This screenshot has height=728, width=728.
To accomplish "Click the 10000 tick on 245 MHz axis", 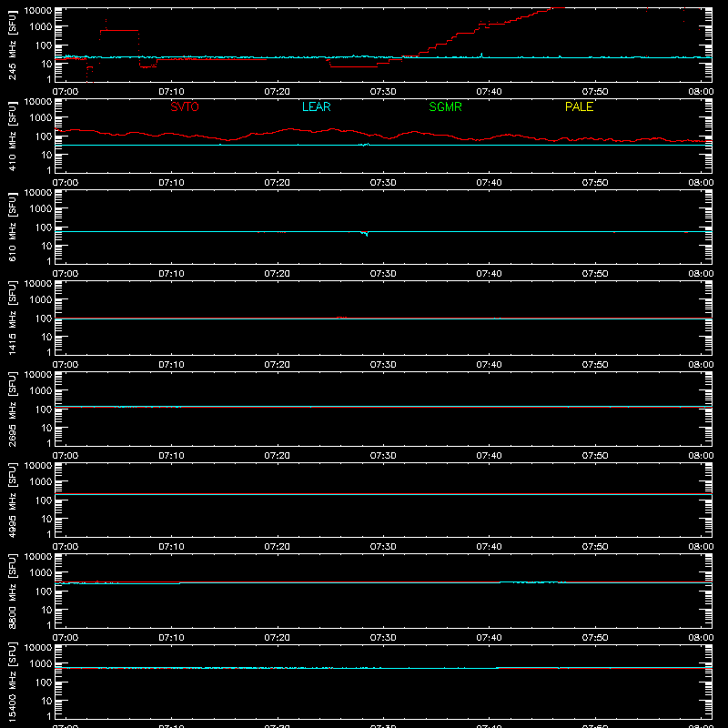I will (38, 10).
